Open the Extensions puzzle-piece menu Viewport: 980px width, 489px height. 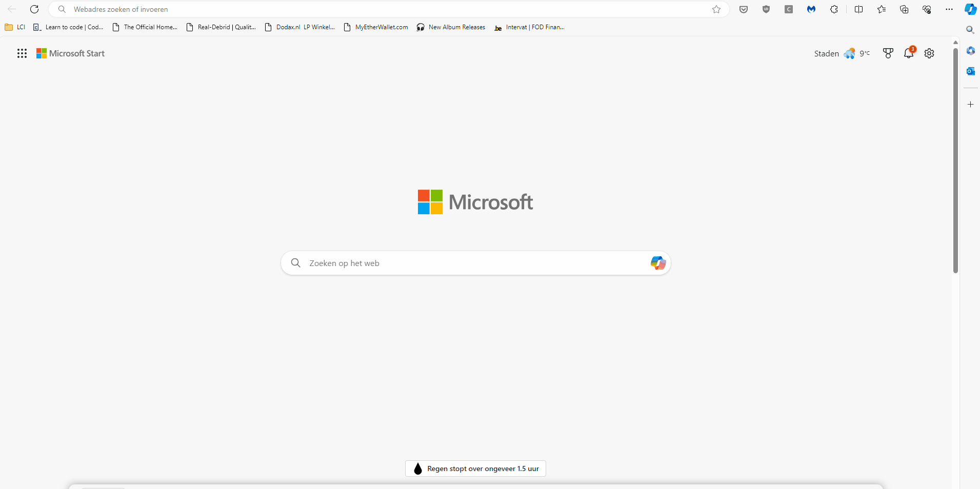click(834, 9)
